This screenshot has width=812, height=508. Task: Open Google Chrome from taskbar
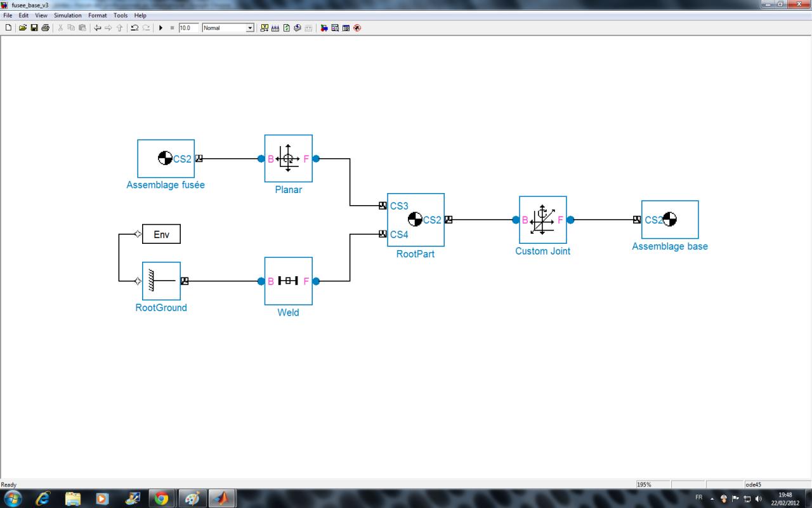pos(162,498)
